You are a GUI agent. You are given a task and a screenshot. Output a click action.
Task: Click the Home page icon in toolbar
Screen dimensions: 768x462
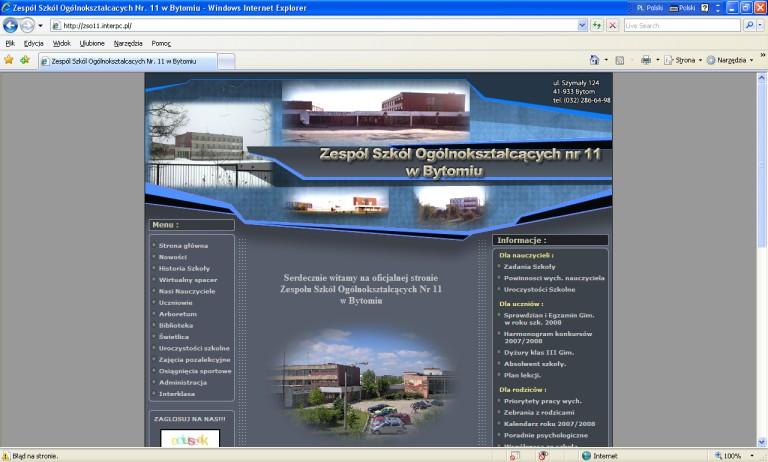594,60
